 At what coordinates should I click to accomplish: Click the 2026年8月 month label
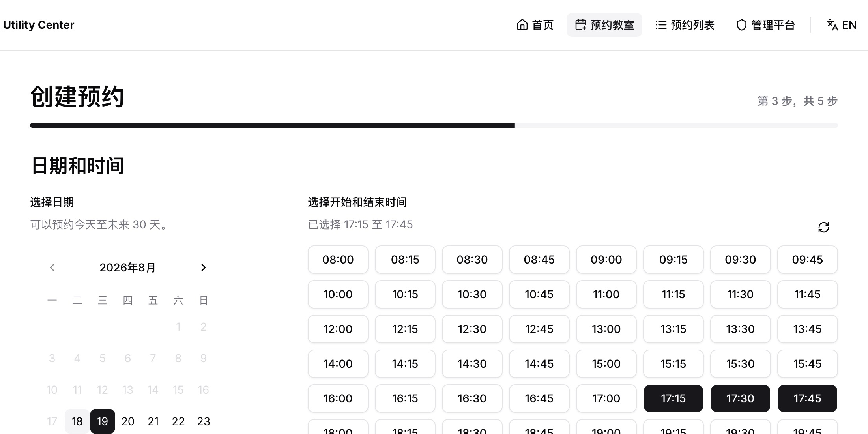point(127,268)
